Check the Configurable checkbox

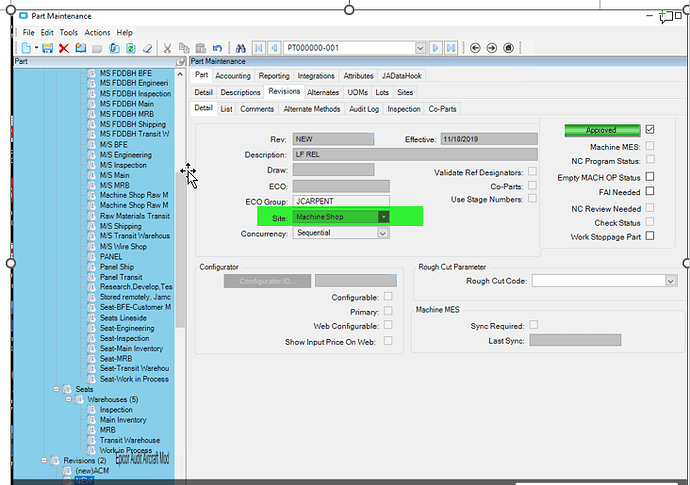point(388,296)
